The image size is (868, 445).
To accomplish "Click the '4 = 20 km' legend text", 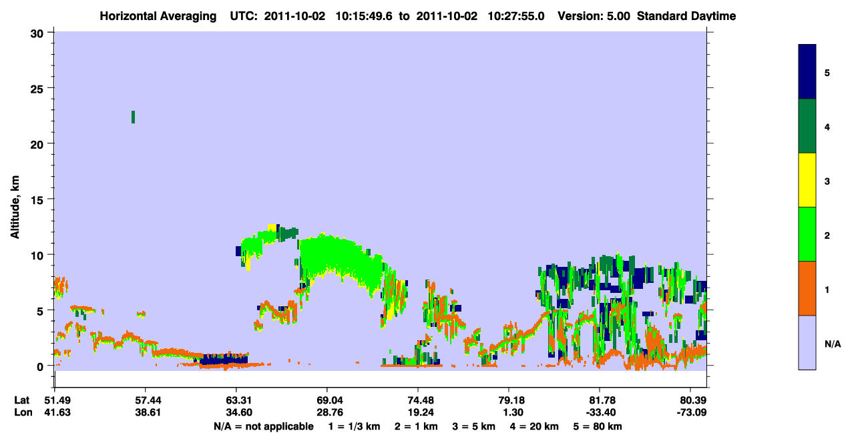I will [535, 426].
